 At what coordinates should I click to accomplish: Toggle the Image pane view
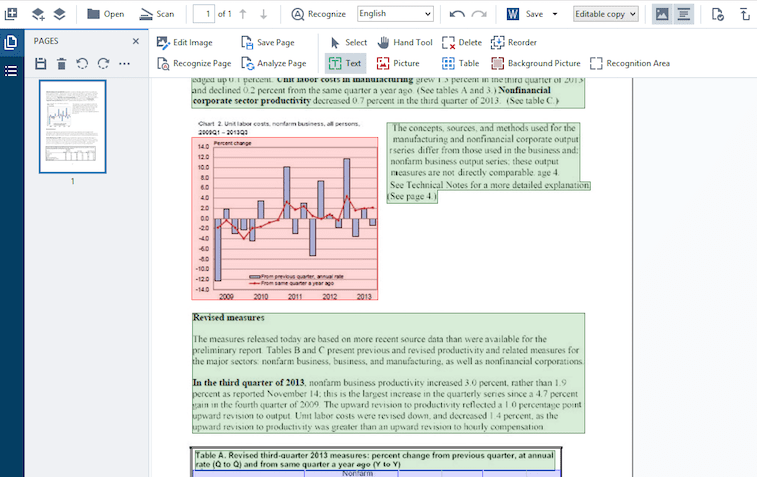(662, 14)
